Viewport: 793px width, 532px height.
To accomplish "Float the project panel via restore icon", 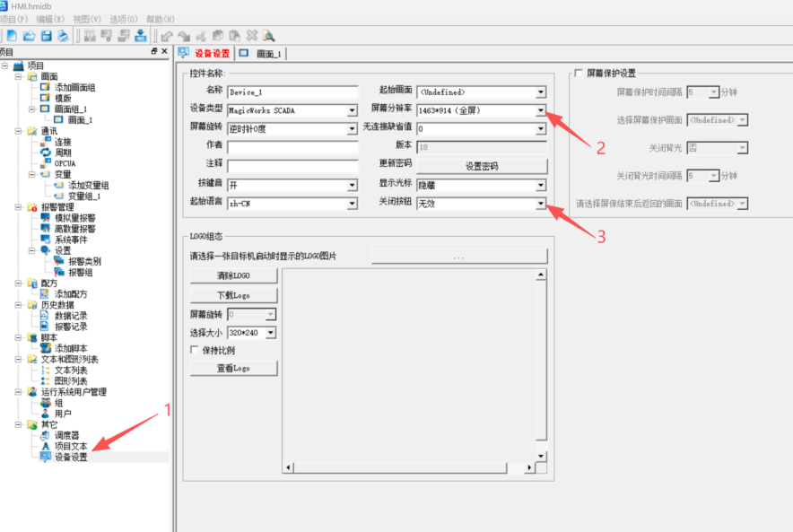I will [154, 51].
